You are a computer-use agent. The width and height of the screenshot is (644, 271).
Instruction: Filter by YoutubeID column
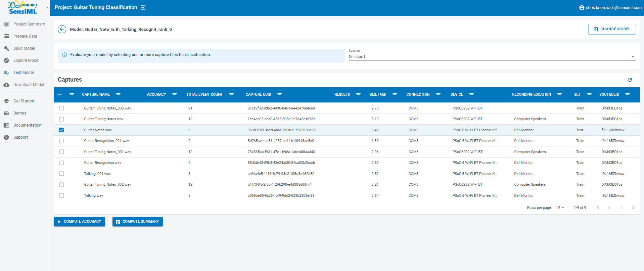(x=628, y=95)
